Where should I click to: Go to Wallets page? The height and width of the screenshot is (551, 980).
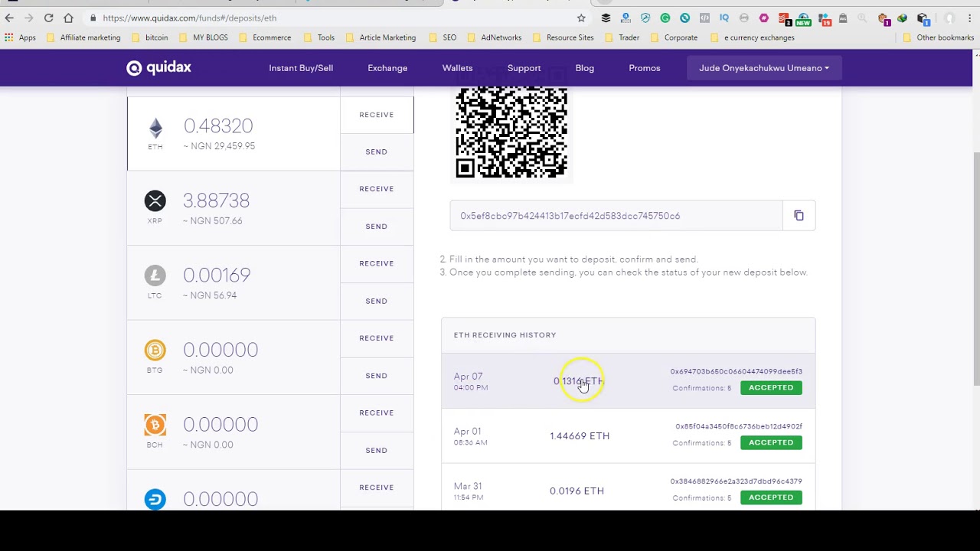coord(457,68)
